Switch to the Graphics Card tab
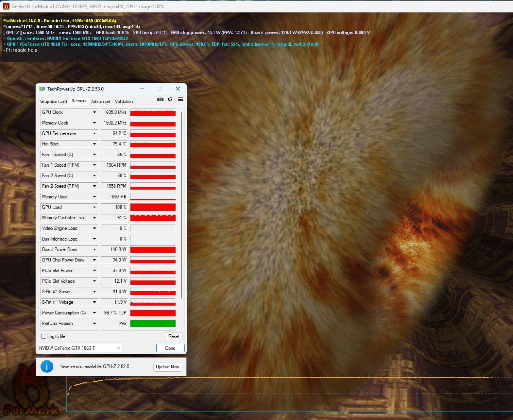The image size is (513, 420). point(53,102)
